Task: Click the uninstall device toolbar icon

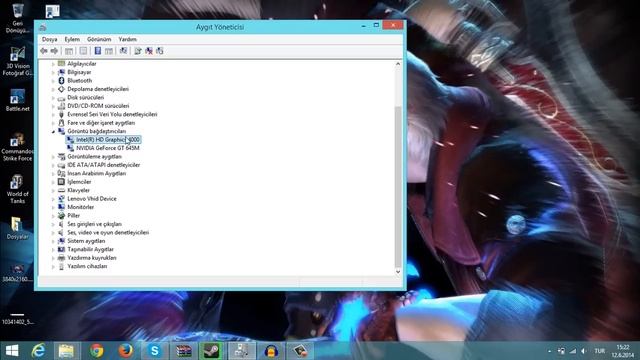Action: click(149, 51)
